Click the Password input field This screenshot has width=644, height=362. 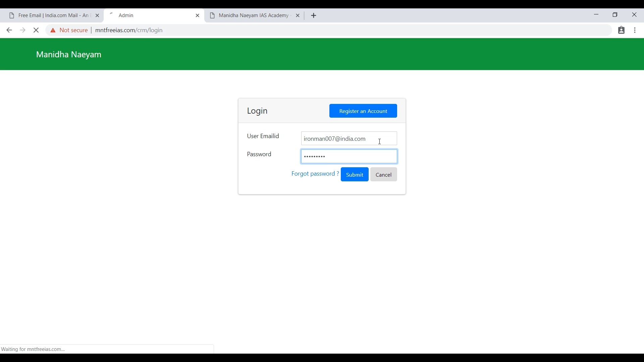pyautogui.click(x=349, y=156)
